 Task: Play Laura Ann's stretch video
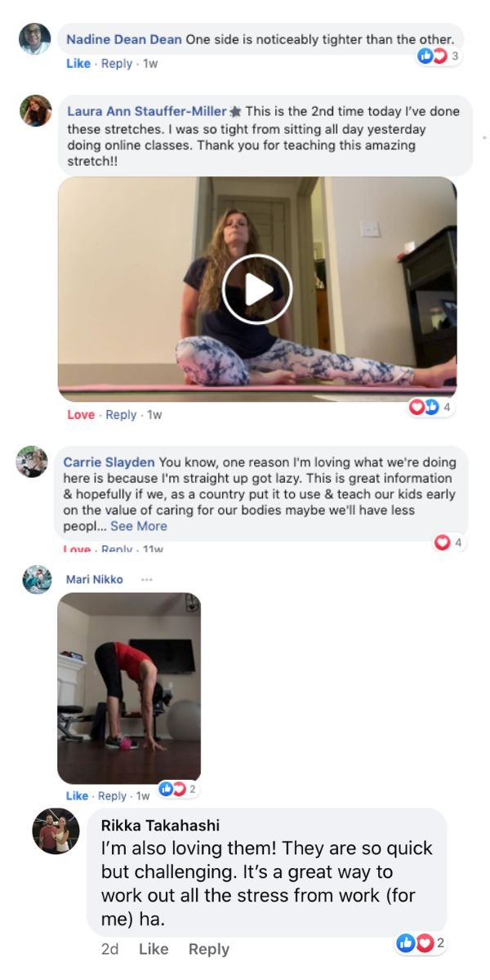(x=257, y=288)
